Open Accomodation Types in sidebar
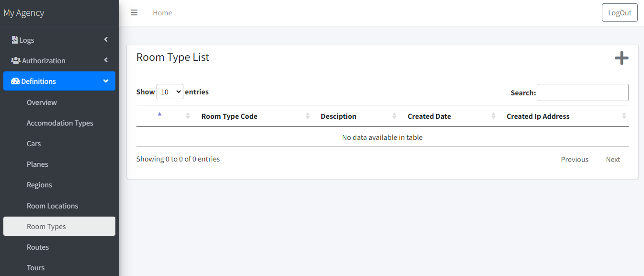Viewport: 644px width, 276px height. tap(60, 123)
